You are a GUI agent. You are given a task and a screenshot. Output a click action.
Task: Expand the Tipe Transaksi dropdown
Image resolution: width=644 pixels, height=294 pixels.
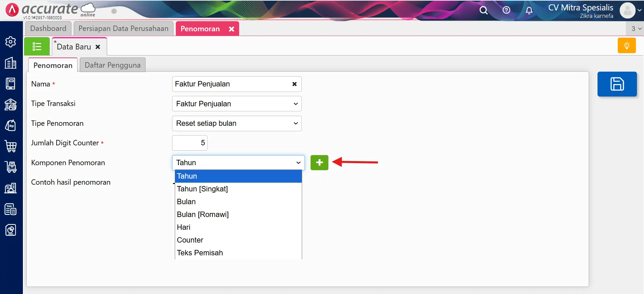click(x=237, y=104)
